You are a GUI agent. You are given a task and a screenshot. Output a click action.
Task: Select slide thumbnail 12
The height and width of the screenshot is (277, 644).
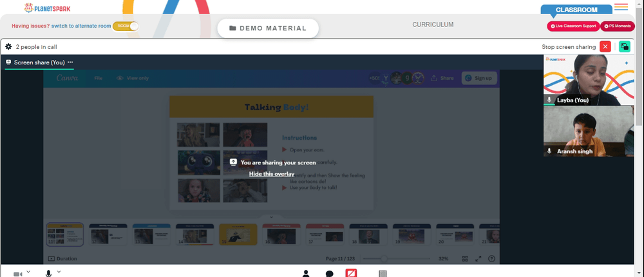tap(108, 234)
